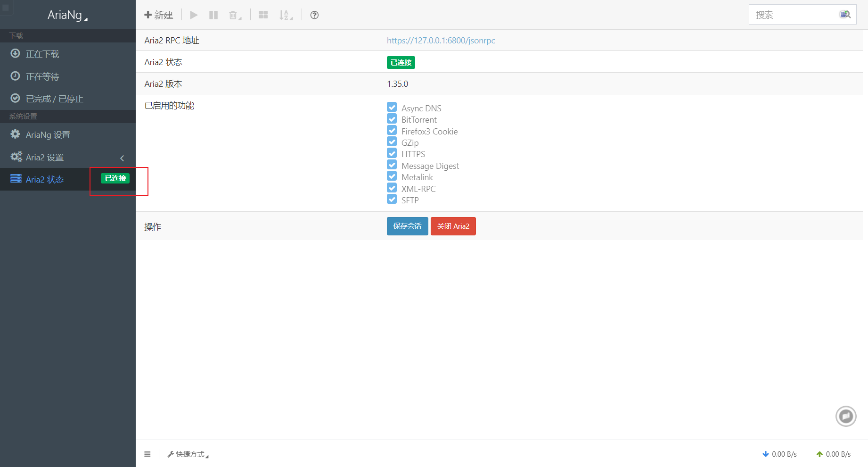This screenshot has height=467, width=868.
Task: Click the start download play icon
Action: click(194, 15)
